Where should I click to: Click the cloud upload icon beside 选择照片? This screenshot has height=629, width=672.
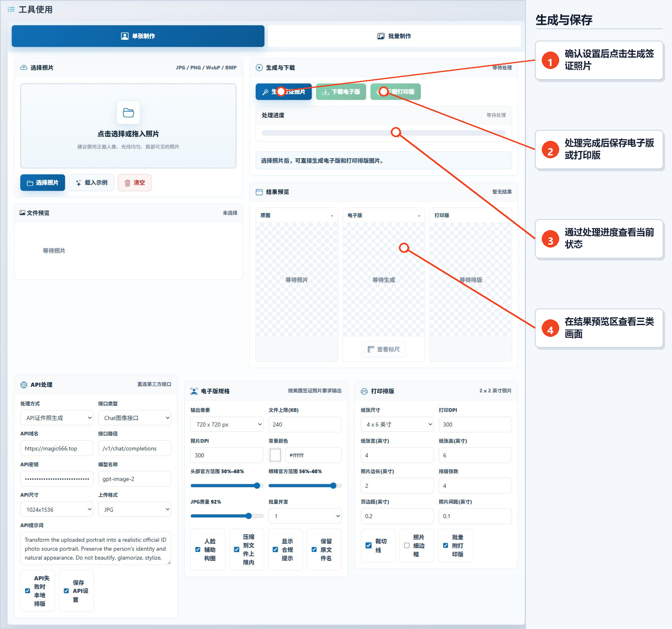24,68
